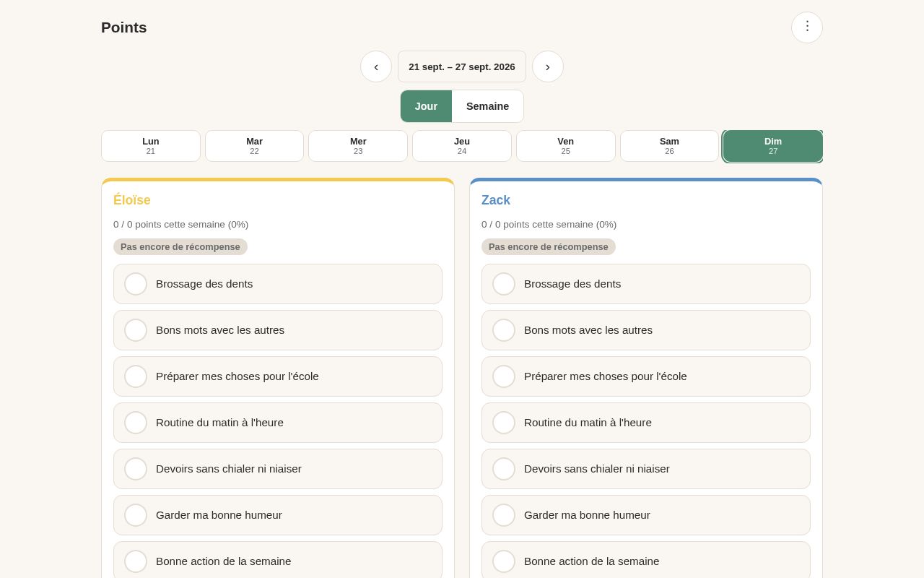Image resolution: width=924 pixels, height=578 pixels.
Task: Check Zack's Brossage des dents circle
Action: pyautogui.click(x=504, y=284)
